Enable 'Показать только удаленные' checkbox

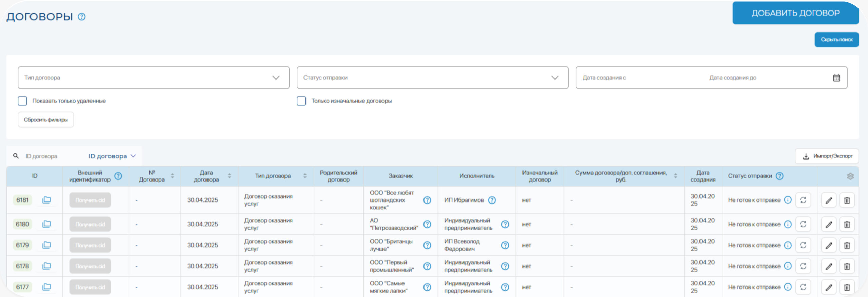(22, 101)
